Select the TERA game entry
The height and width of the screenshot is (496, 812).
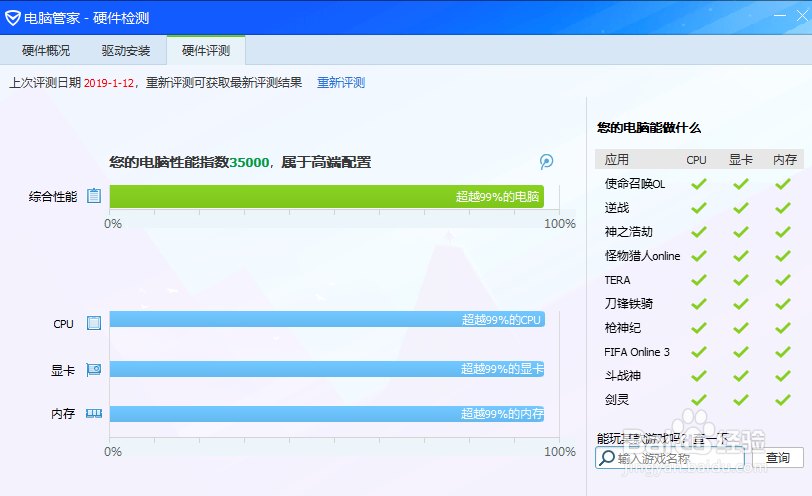pyautogui.click(x=617, y=280)
